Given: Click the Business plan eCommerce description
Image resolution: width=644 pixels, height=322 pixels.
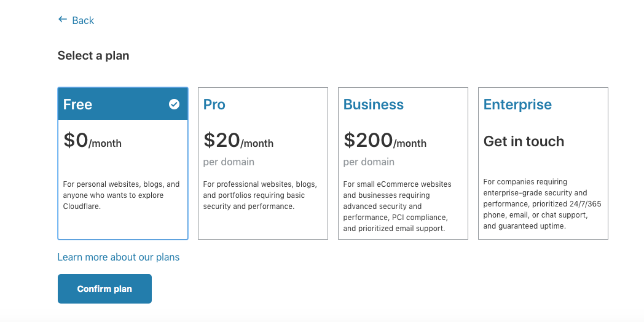Looking at the screenshot, I should 397,206.
